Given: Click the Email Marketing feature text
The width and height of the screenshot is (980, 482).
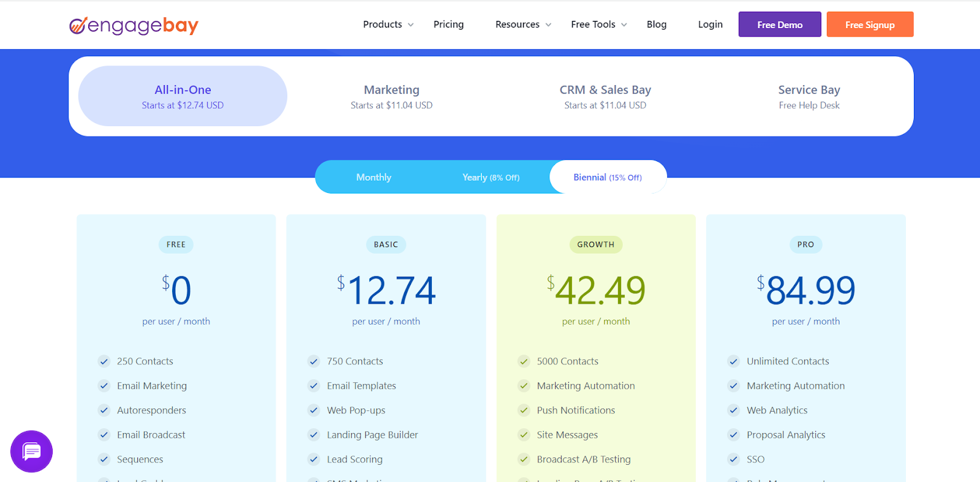Looking at the screenshot, I should [152, 386].
